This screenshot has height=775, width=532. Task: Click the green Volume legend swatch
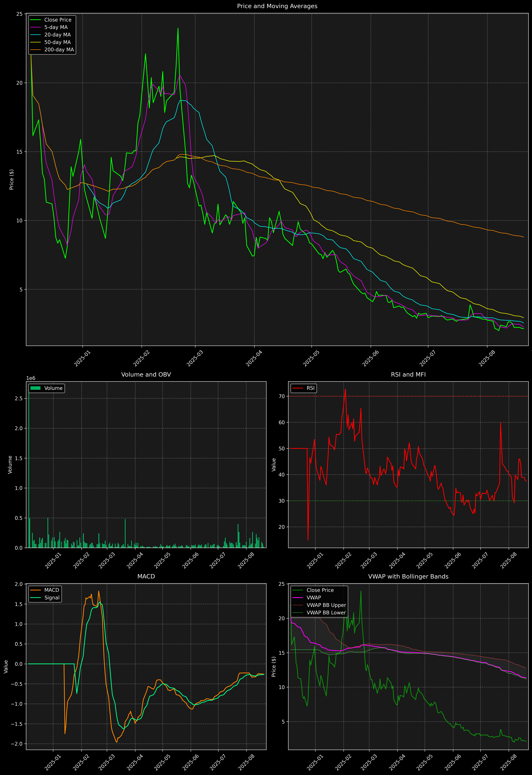click(35, 388)
